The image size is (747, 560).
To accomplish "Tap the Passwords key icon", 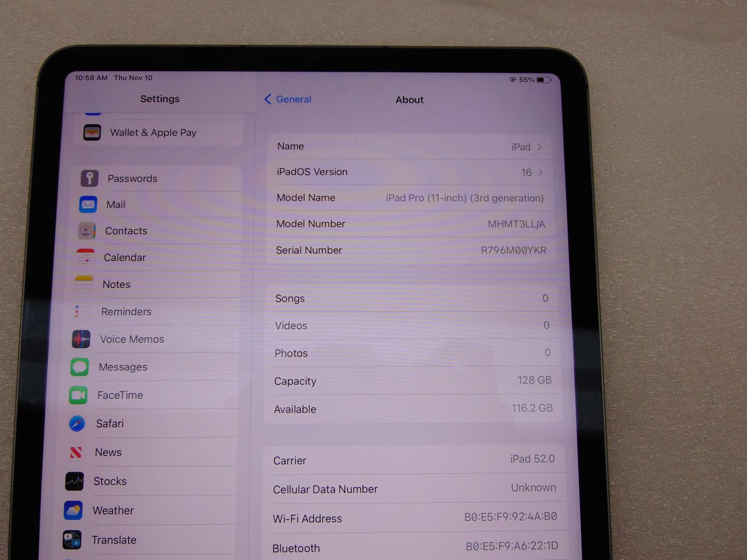I will (x=90, y=178).
